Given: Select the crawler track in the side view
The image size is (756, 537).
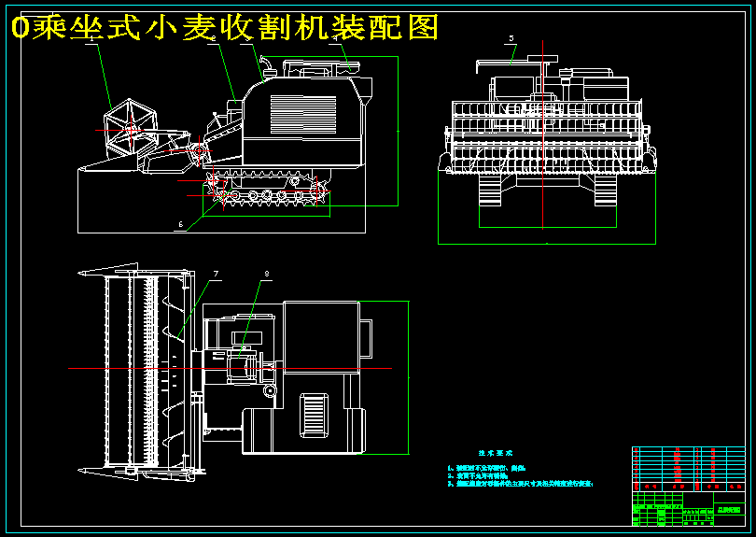Looking at the screenshot, I should click(x=269, y=188).
